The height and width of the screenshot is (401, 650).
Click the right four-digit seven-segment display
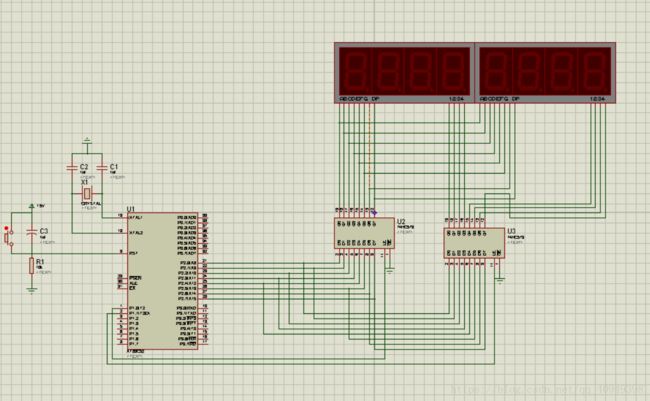(545, 73)
